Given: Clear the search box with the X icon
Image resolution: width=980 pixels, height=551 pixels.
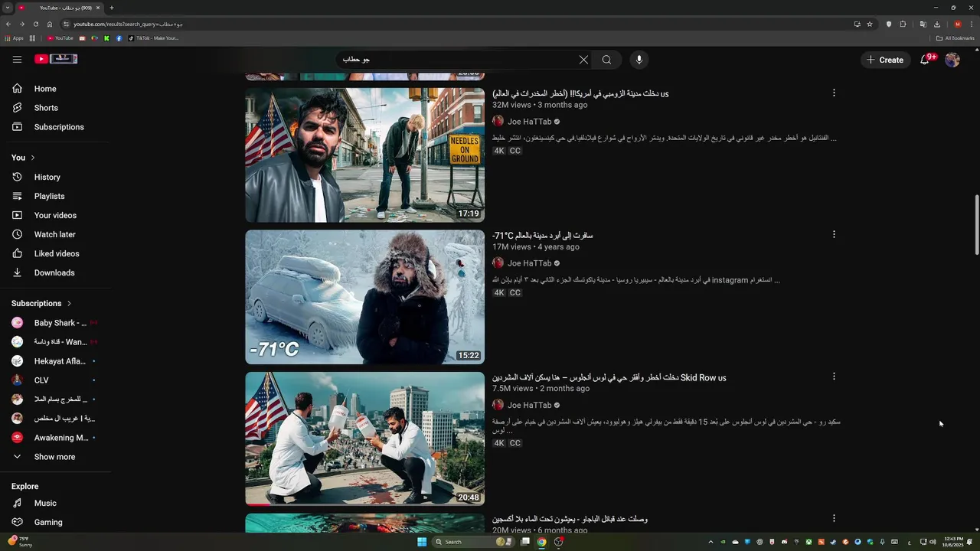Looking at the screenshot, I should point(583,60).
